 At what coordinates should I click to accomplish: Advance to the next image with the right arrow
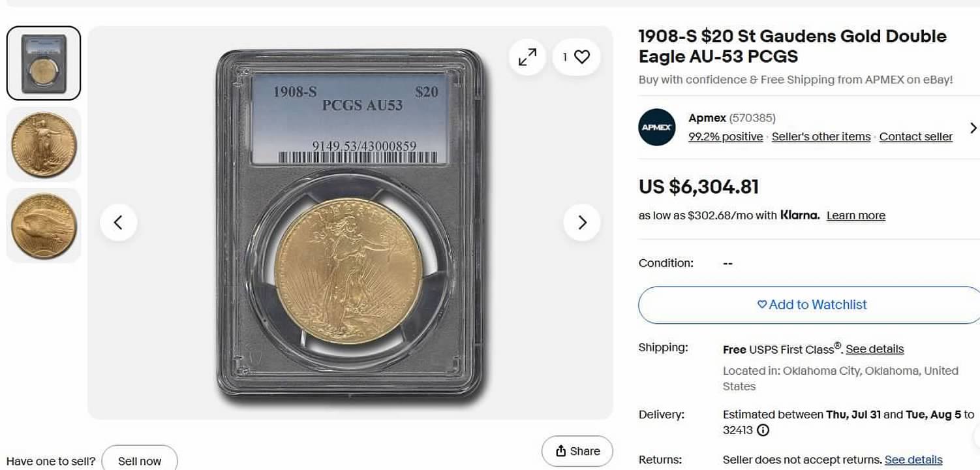tap(582, 223)
